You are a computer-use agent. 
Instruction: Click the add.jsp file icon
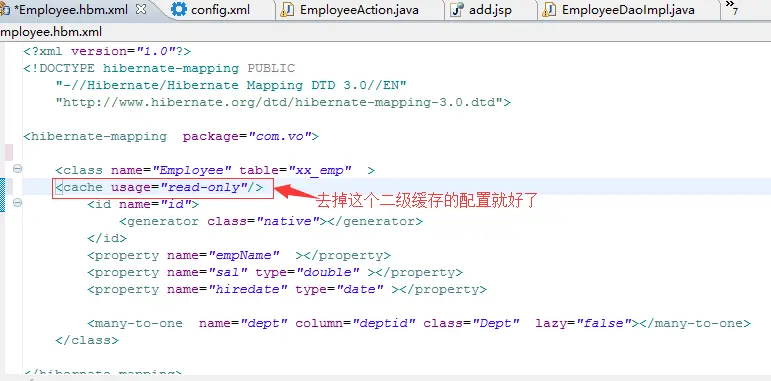click(x=457, y=10)
